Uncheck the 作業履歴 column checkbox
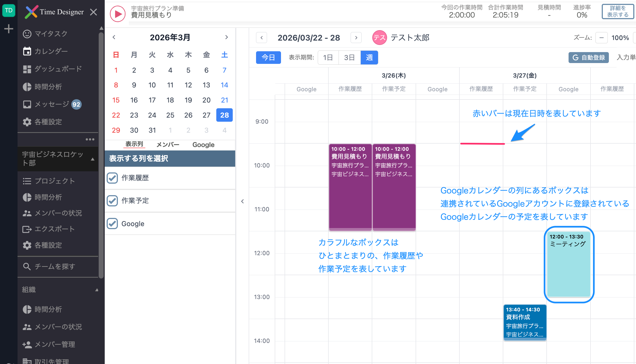This screenshot has height=364, width=636. point(112,178)
